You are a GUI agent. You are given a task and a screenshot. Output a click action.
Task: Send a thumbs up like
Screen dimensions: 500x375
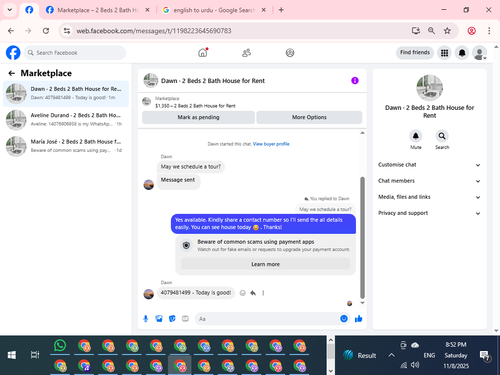tap(359, 319)
